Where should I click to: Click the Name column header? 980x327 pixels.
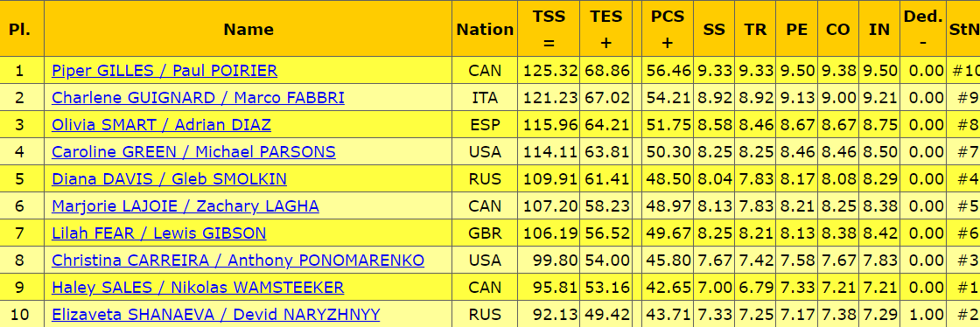click(x=248, y=30)
